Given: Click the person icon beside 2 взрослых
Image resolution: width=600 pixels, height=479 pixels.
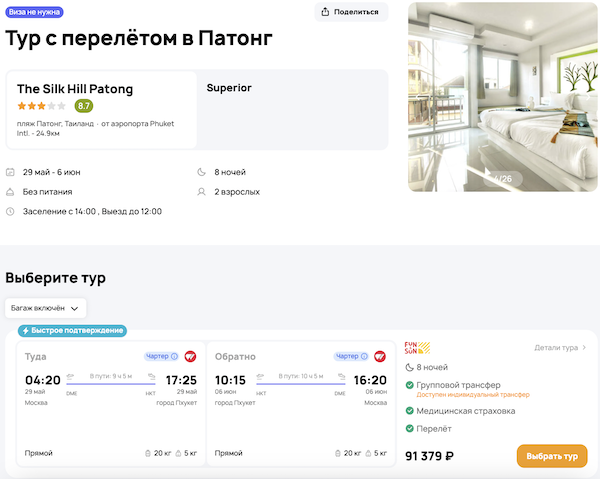Looking at the screenshot, I should click(203, 192).
